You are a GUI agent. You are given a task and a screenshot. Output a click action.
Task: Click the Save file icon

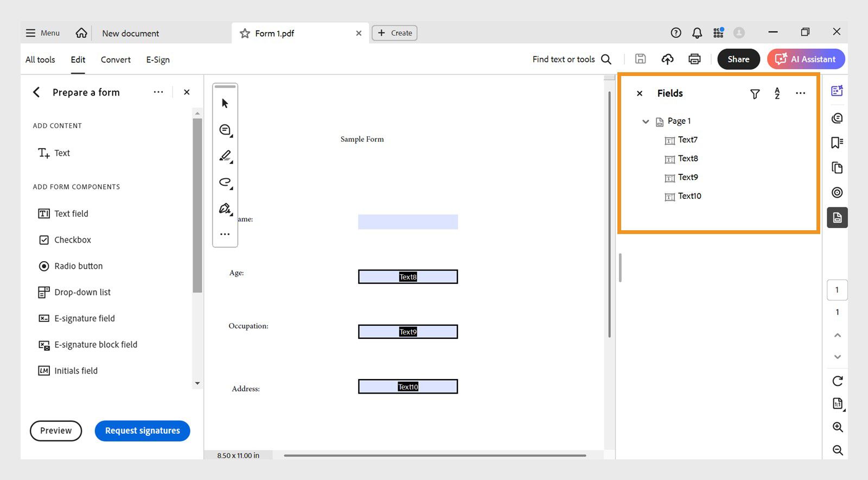[x=641, y=59]
